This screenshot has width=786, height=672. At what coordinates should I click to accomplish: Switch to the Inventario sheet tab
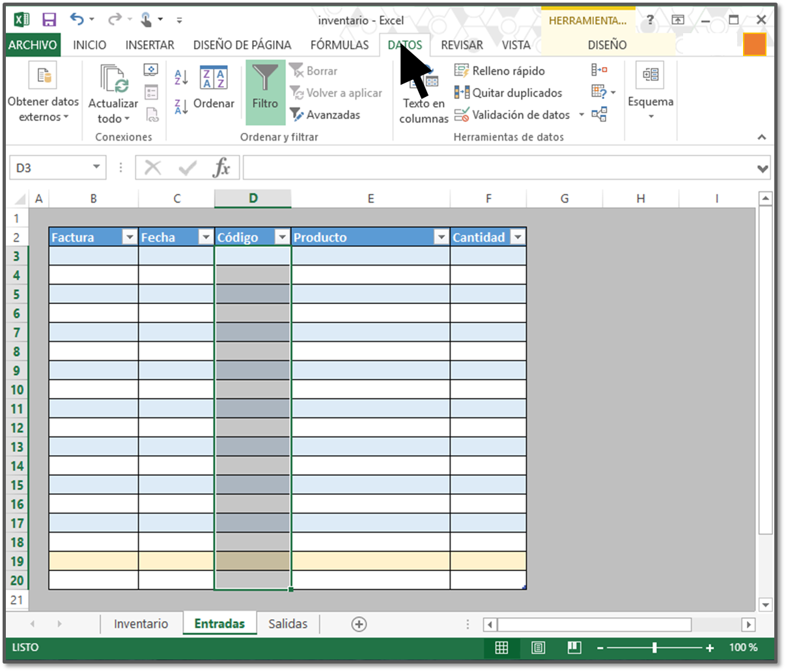click(x=141, y=624)
